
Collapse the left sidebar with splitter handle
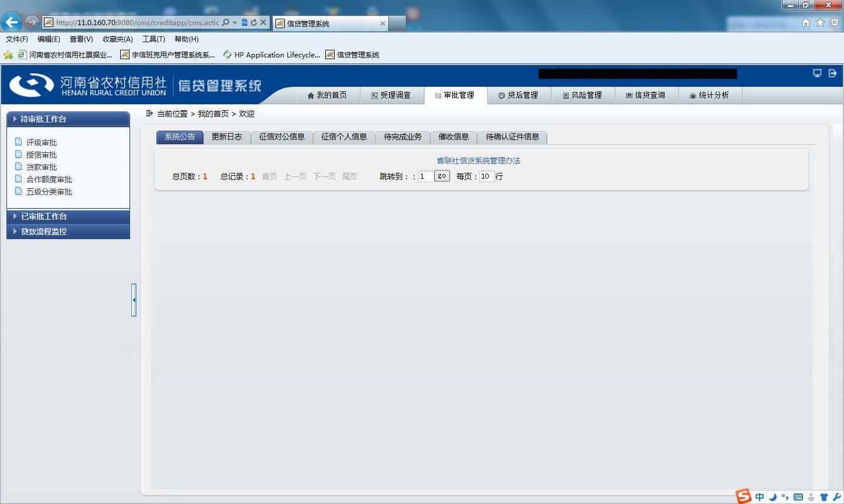(134, 300)
